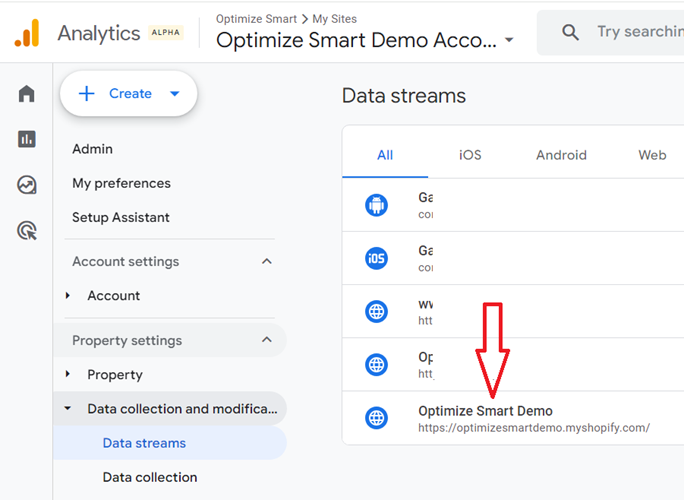684x500 pixels.
Task: Click the Analytics product name
Action: pos(99,34)
